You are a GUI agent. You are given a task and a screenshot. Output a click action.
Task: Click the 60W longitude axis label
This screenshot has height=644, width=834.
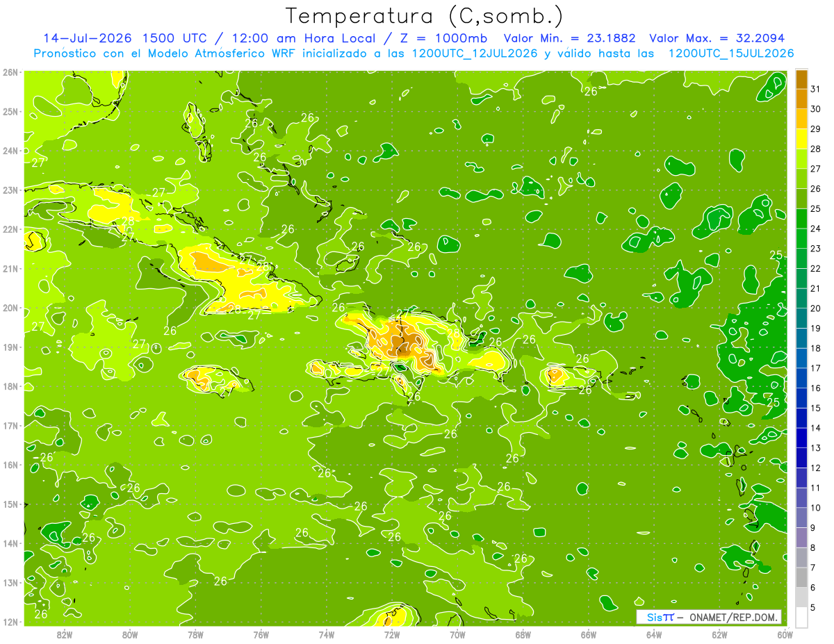[x=785, y=634]
